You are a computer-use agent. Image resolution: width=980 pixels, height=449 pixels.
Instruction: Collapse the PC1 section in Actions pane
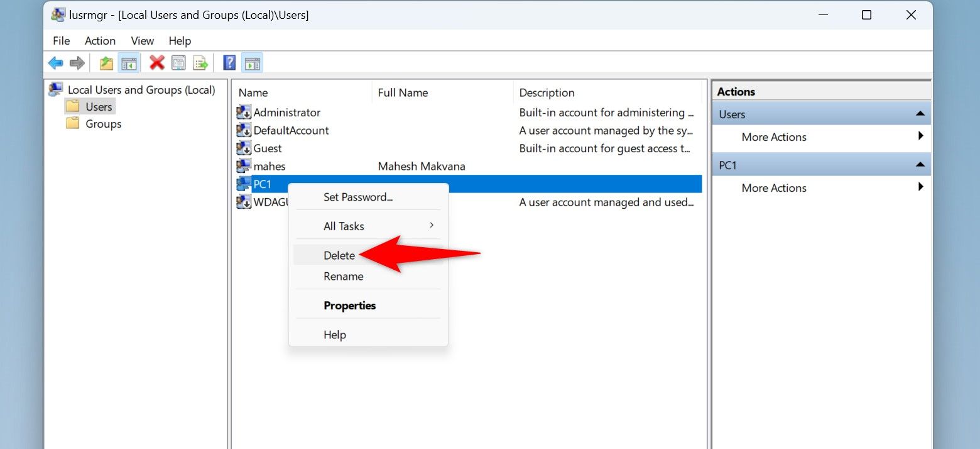click(x=920, y=165)
